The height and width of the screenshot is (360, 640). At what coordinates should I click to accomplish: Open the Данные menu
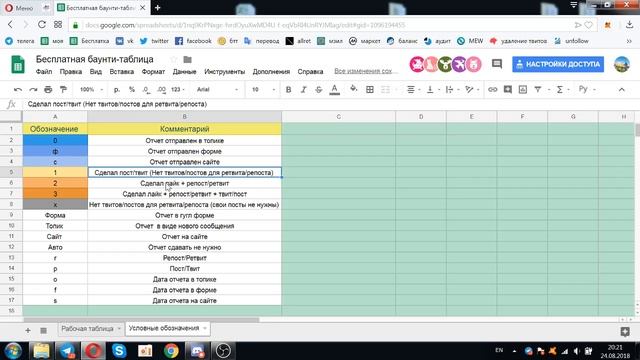[x=184, y=71]
